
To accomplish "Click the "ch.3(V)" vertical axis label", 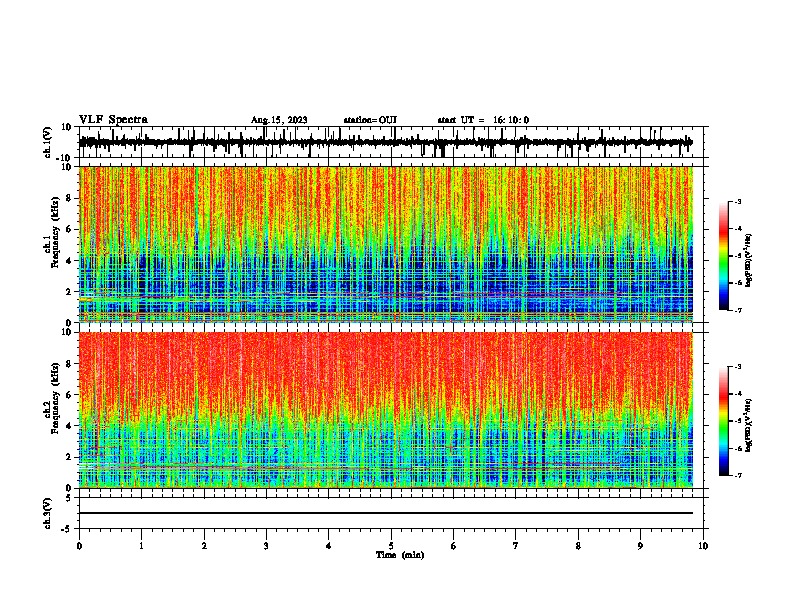I will pos(48,513).
